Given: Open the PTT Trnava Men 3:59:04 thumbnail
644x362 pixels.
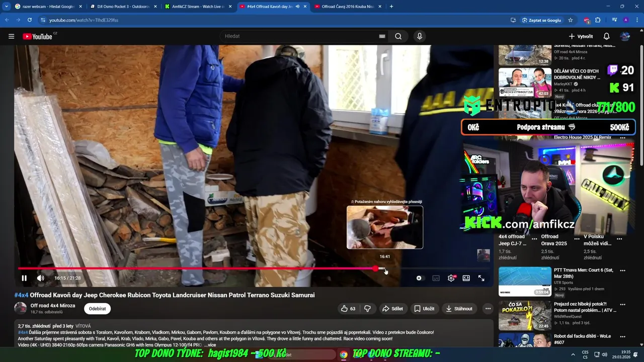Looking at the screenshot, I should click(525, 282).
